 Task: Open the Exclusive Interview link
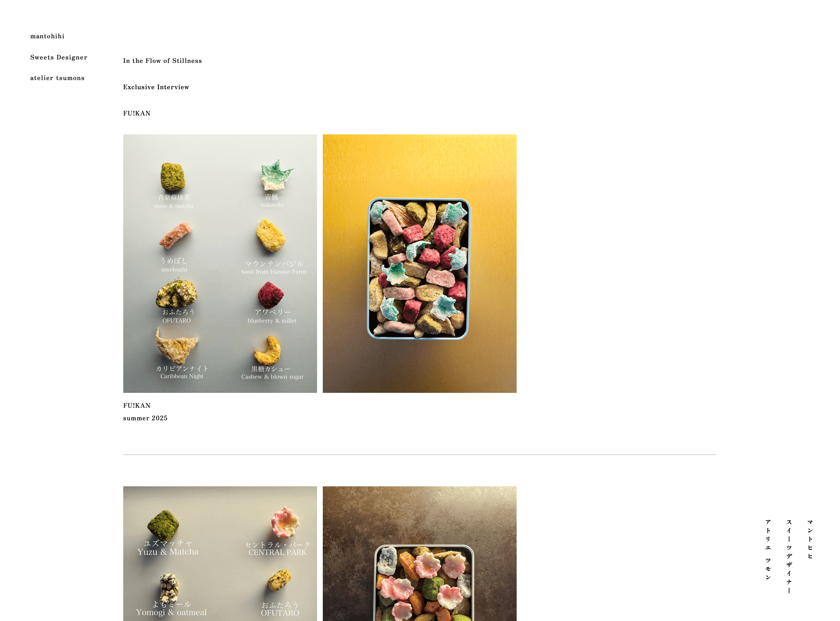156,87
